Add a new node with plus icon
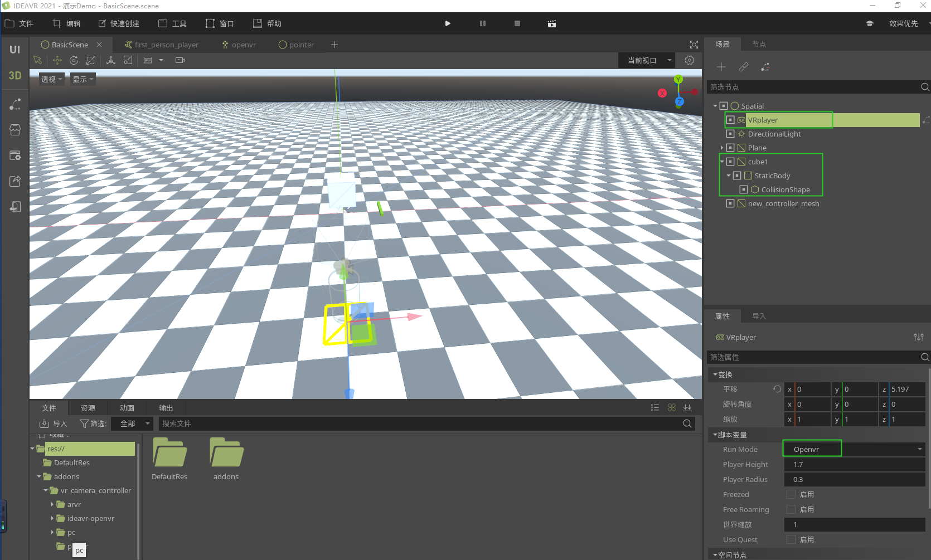 (x=721, y=67)
